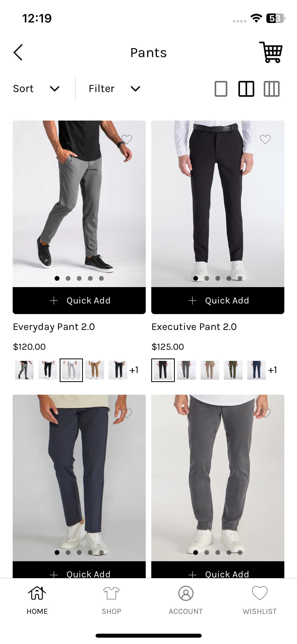This screenshot has height=644, width=297.
Task: Quick Add the Everyday Pant 2.0
Action: click(79, 301)
